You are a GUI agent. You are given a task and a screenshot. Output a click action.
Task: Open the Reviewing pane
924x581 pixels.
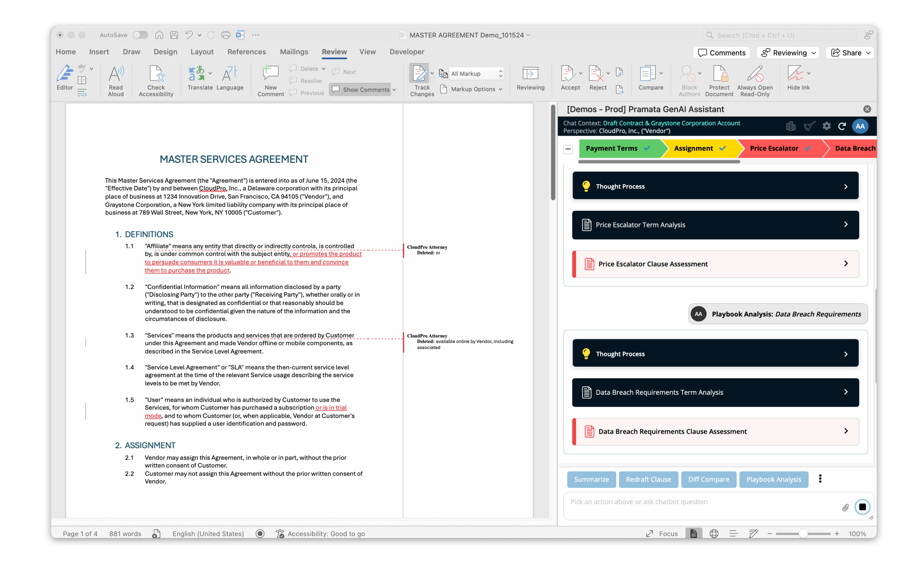pos(530,78)
